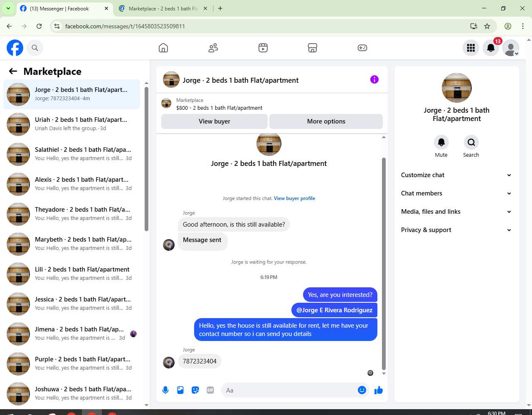Open Gaming controller icon
Image resolution: width=532 pixels, height=415 pixels.
362,48
